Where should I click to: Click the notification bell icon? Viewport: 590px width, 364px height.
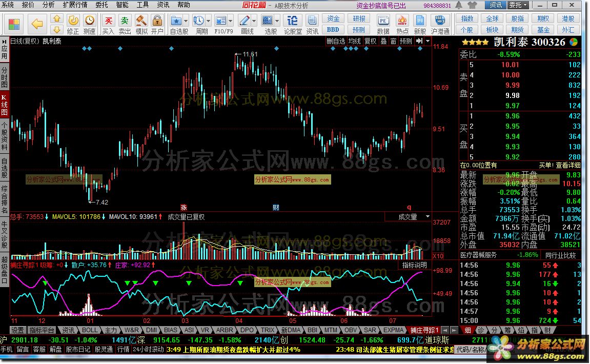point(459,5)
